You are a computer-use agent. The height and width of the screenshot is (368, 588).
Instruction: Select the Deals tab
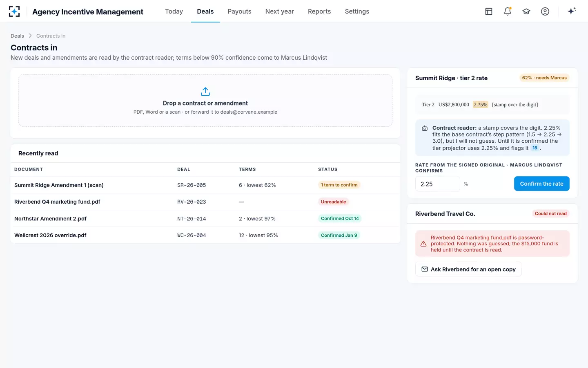coord(205,11)
